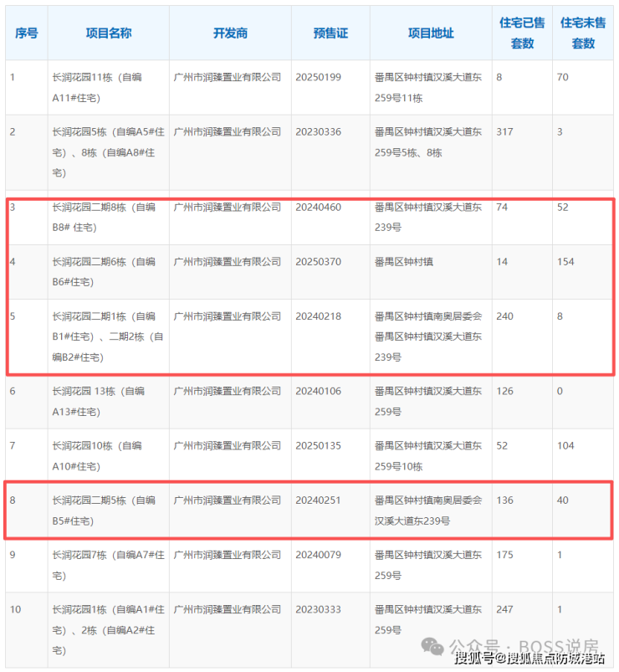Select project 长润花园二期6栋 (自编B6#住宅)
The width and height of the screenshot is (619, 672).
(104, 272)
